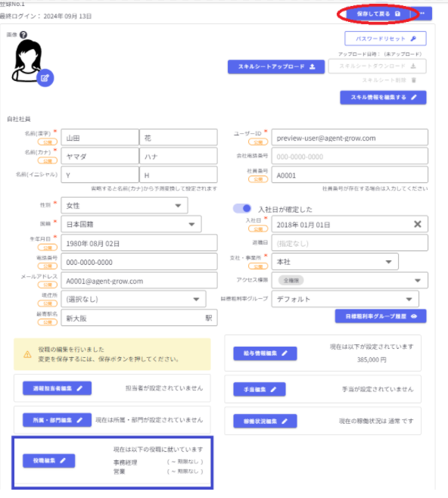
Task: Click the 手当編集 button
Action: 260,389
